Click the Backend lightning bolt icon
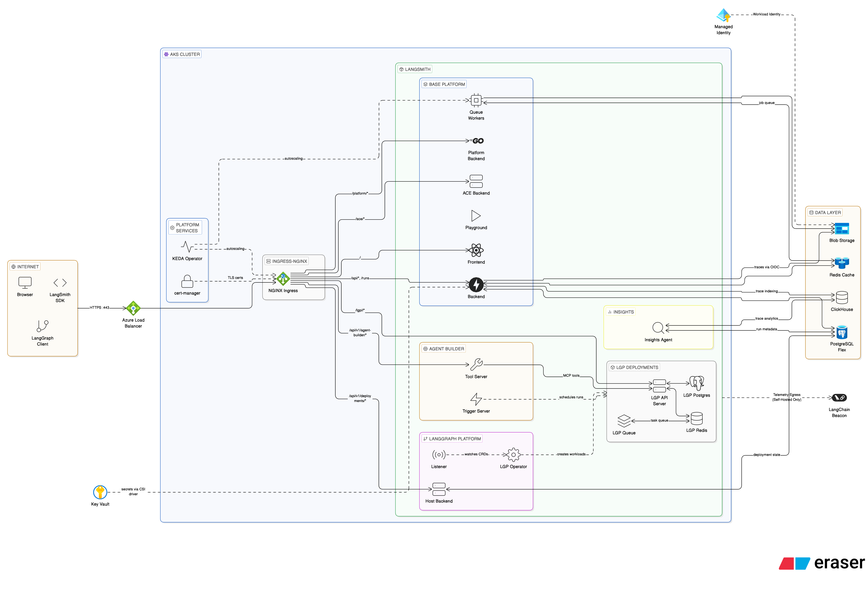Image resolution: width=868 pixels, height=607 pixels. (x=476, y=285)
